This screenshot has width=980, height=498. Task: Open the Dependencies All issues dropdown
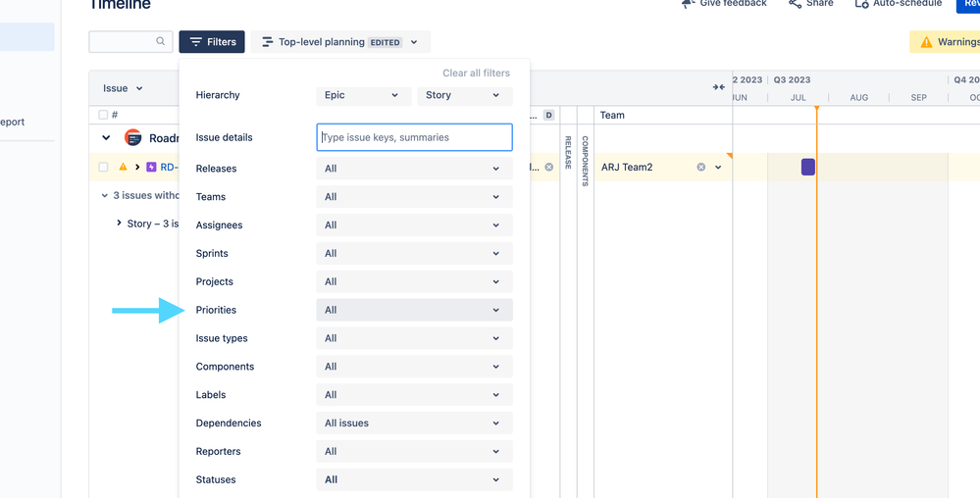pos(414,423)
